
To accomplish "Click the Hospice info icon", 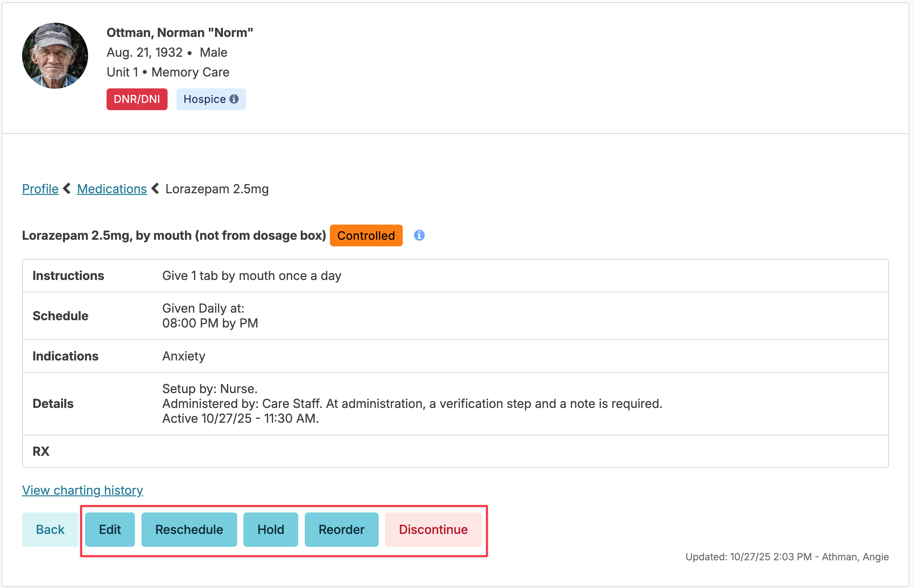I will (x=234, y=99).
